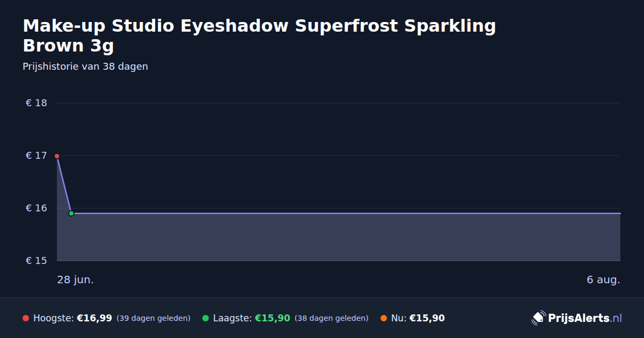The height and width of the screenshot is (338, 644).
Task: Click the green lowest-price dot in legend
Action: click(x=206, y=318)
